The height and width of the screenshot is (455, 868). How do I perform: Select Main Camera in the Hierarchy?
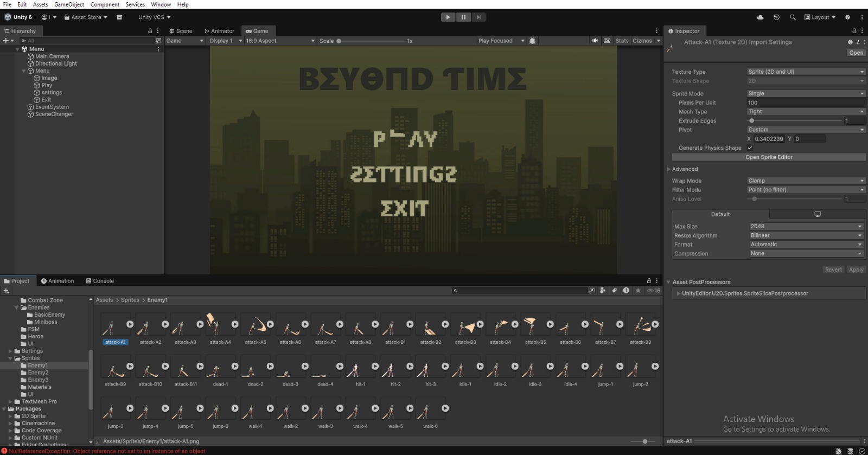coord(52,56)
